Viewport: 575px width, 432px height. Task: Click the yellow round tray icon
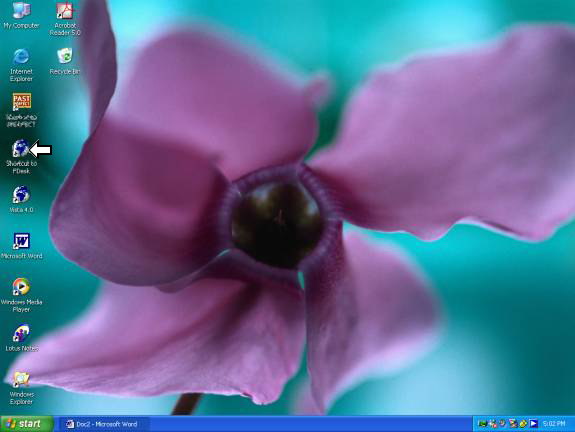coord(523,424)
